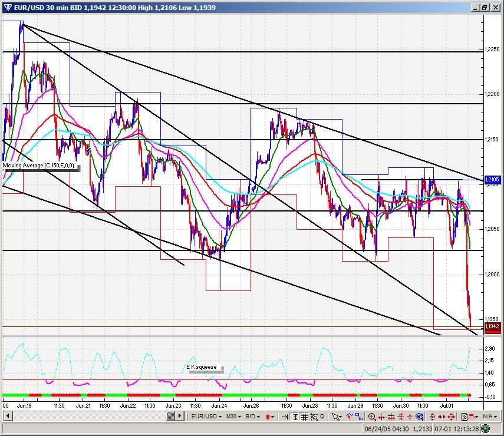This screenshot has width=504, height=436.
Task: Click the scrollbar right arrow button
Action: click(x=180, y=416)
